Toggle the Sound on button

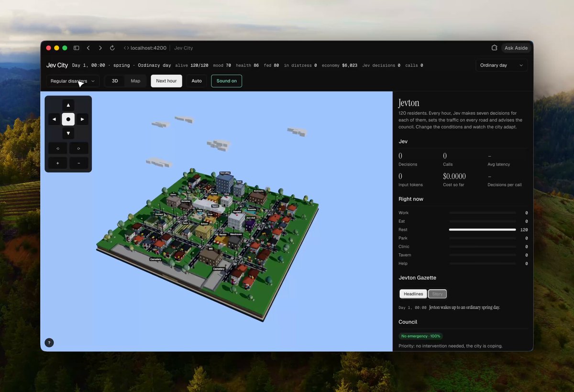click(x=227, y=81)
